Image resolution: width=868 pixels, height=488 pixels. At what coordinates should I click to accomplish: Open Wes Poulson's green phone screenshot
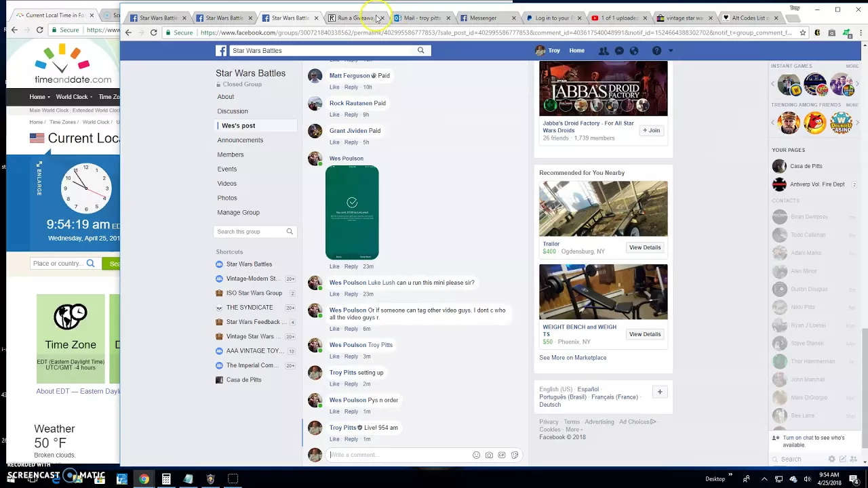[352, 213]
